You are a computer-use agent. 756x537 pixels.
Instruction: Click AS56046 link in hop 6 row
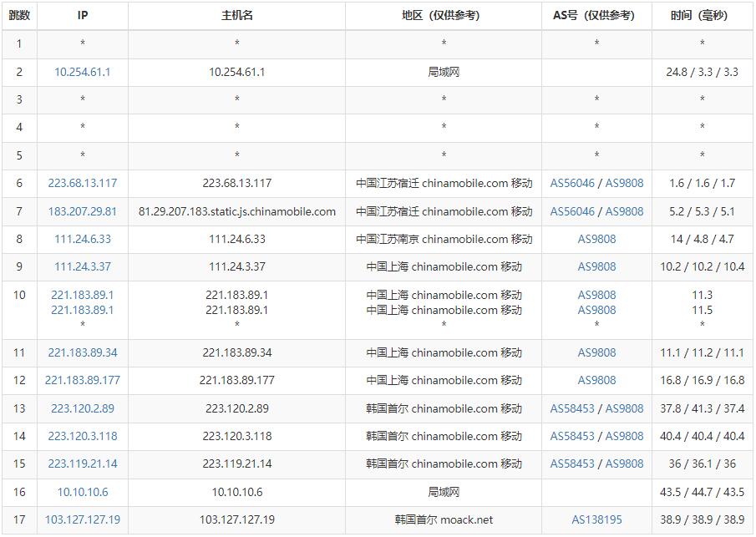click(572, 183)
